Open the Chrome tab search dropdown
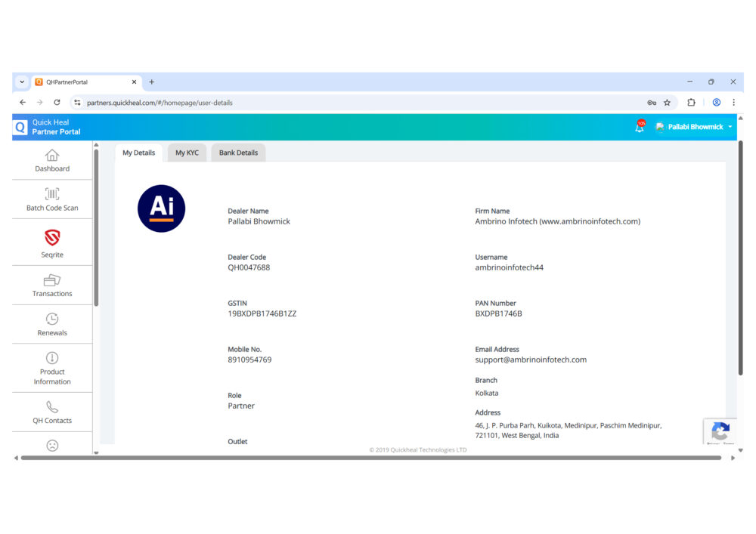Screen dimensions: 756x534 pyautogui.click(x=21, y=82)
